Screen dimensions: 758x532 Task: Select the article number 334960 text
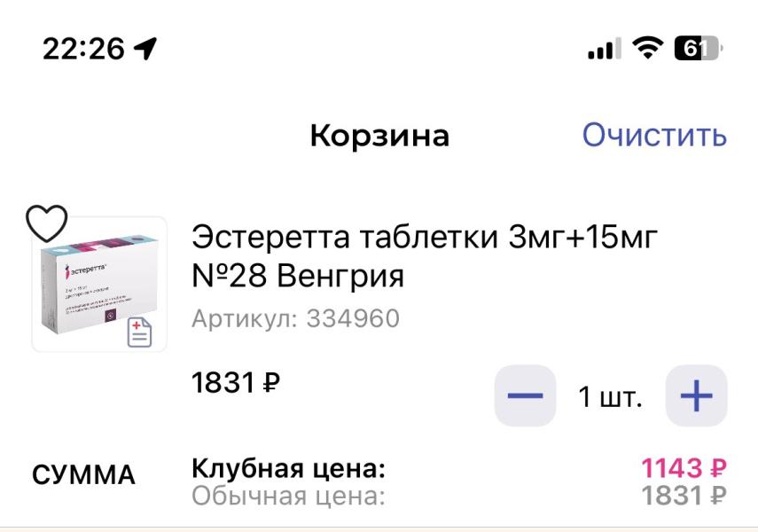(296, 318)
